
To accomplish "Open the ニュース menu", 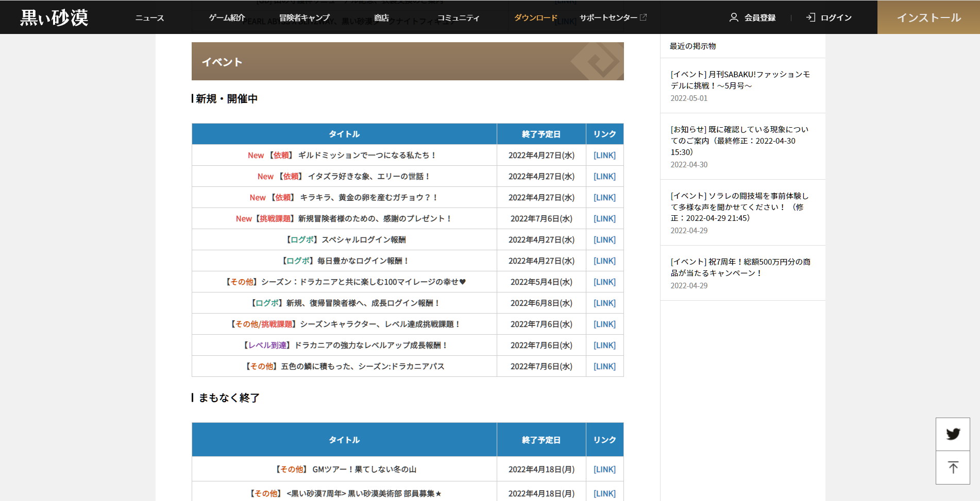I will (x=149, y=18).
